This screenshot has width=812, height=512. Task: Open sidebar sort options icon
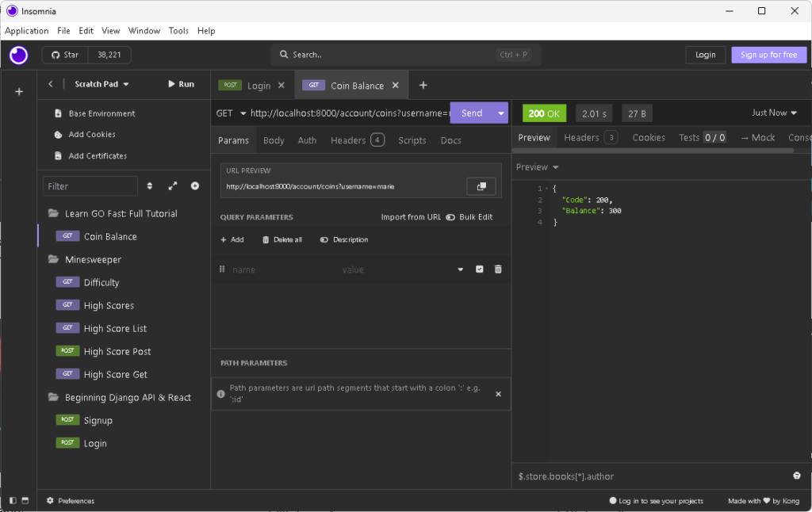tap(150, 185)
